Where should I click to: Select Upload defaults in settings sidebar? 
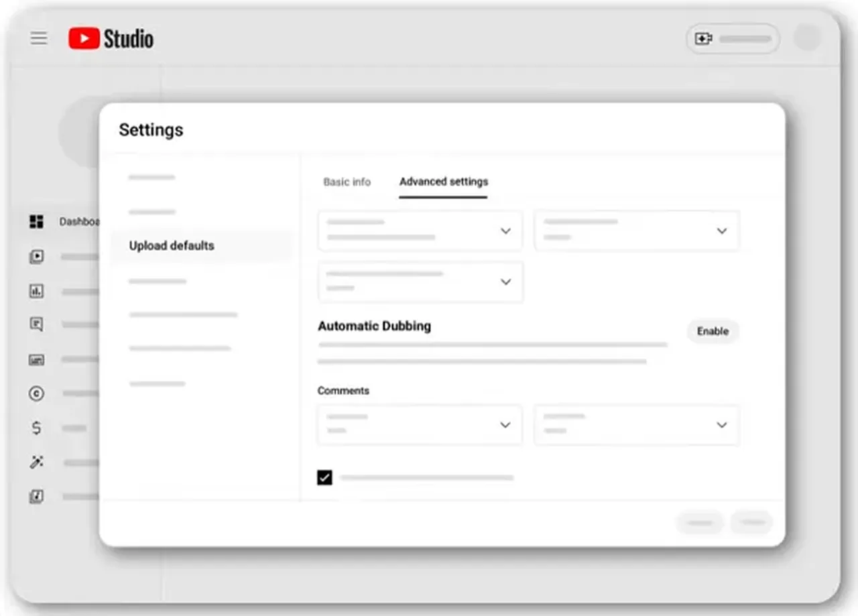click(x=172, y=246)
